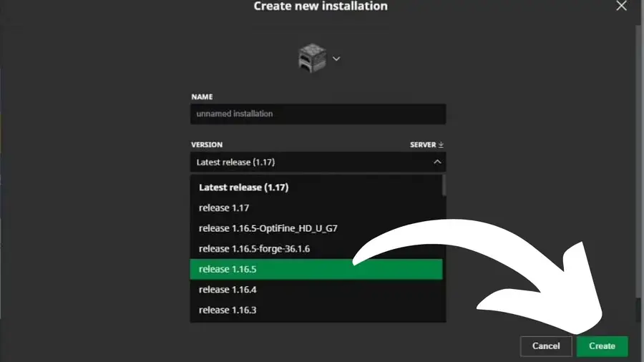Click the green Create button
The height and width of the screenshot is (362, 644).
click(602, 346)
